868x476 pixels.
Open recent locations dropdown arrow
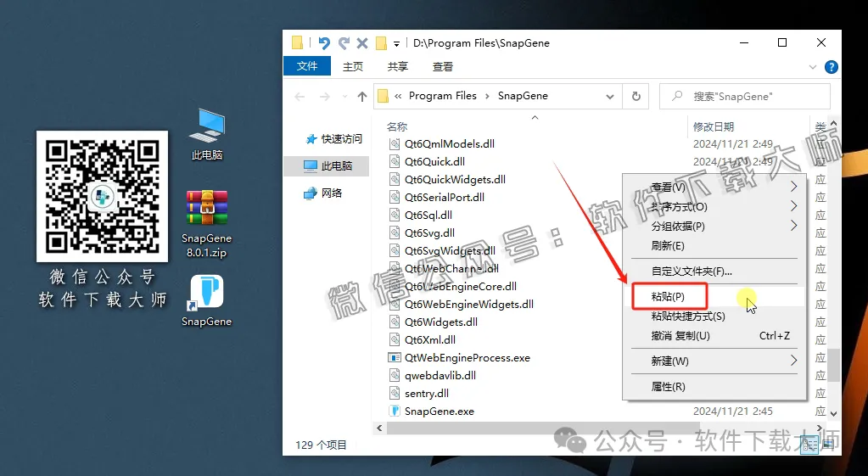click(x=344, y=97)
